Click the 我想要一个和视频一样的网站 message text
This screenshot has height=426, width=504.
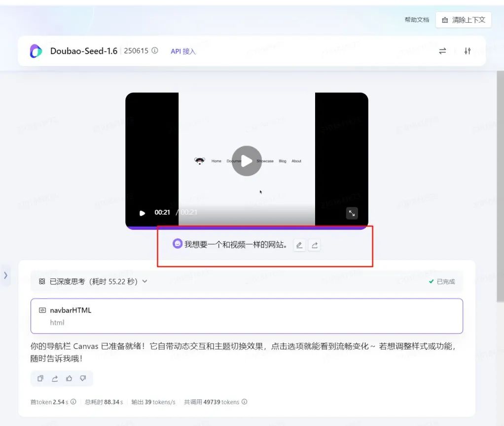point(236,244)
